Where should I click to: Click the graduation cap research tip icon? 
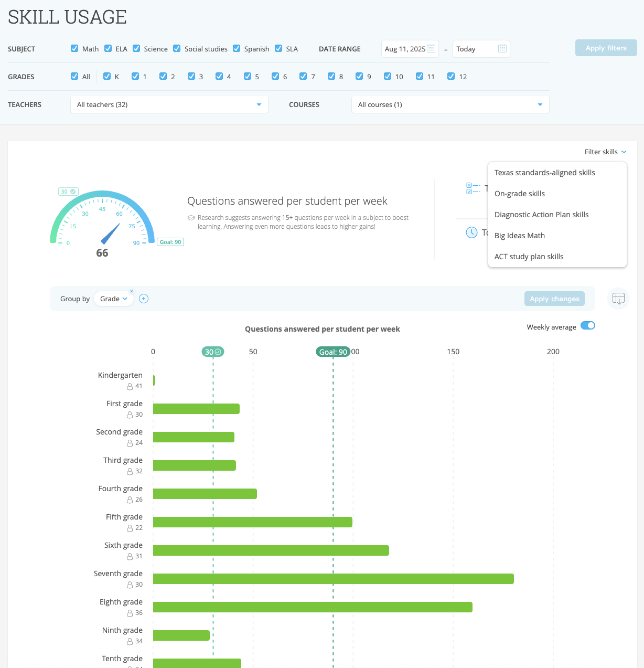point(191,218)
